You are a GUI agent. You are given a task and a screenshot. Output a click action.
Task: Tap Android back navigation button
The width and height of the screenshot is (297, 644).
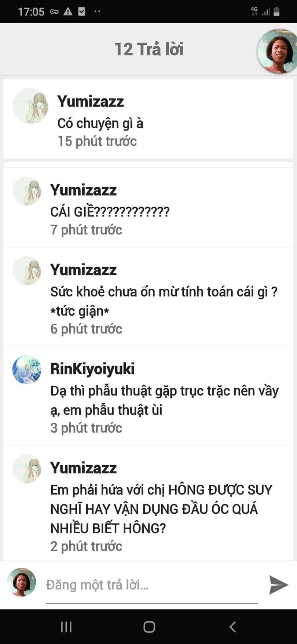click(x=232, y=627)
